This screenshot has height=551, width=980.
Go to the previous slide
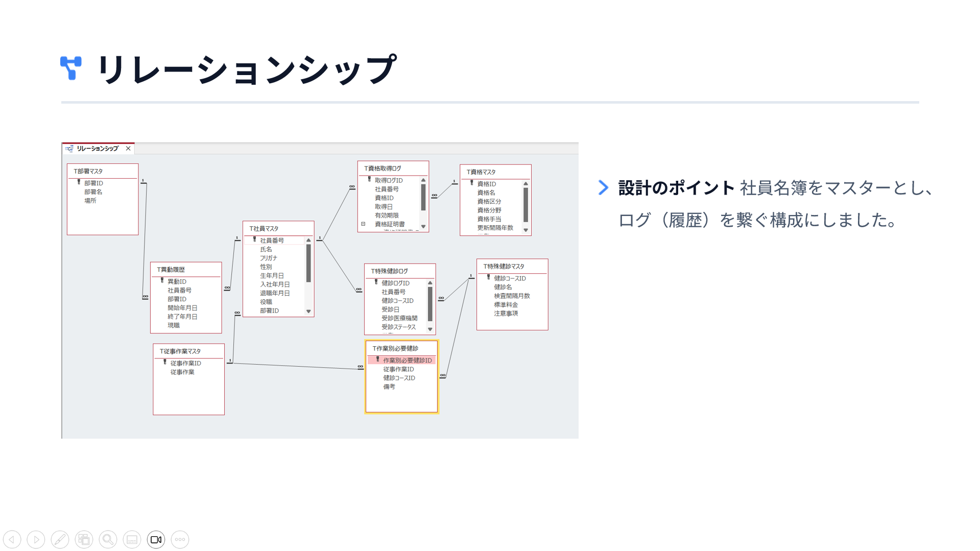coord(12,539)
